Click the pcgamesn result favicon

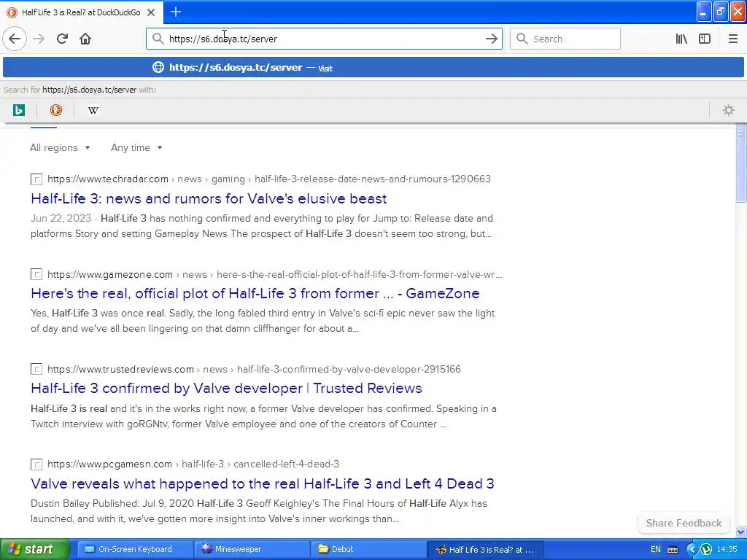tap(36, 464)
